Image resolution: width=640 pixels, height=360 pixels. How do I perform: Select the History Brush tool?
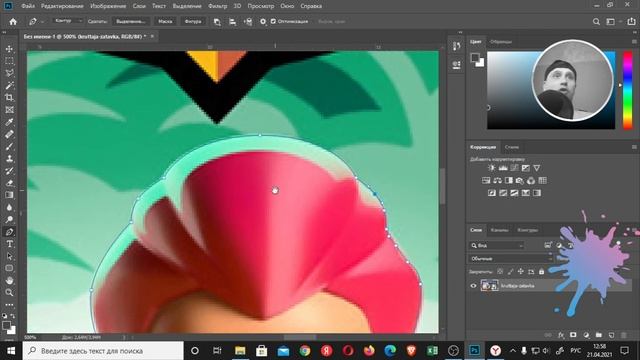tap(9, 171)
